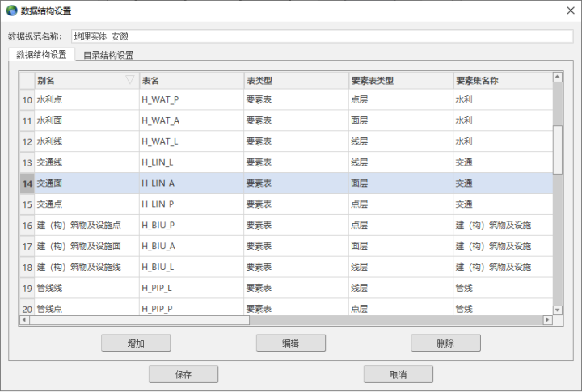Sort by the 表名 column header
The height and width of the screenshot is (392, 582).
[x=191, y=80]
